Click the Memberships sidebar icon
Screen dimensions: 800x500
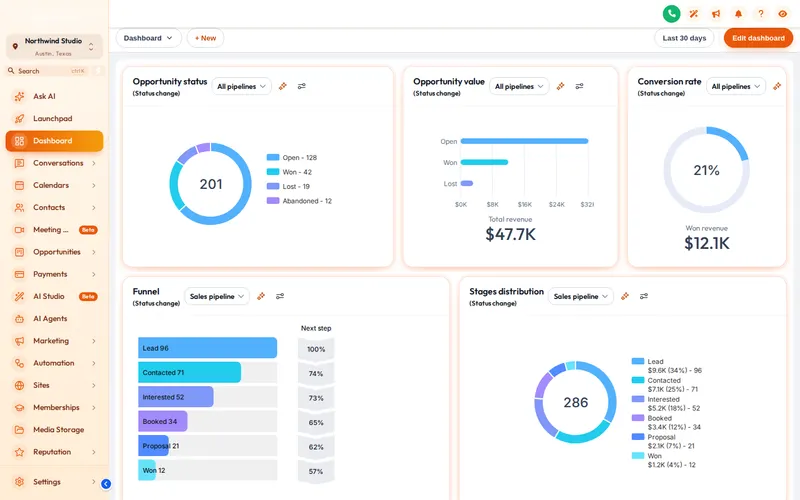[x=19, y=408]
